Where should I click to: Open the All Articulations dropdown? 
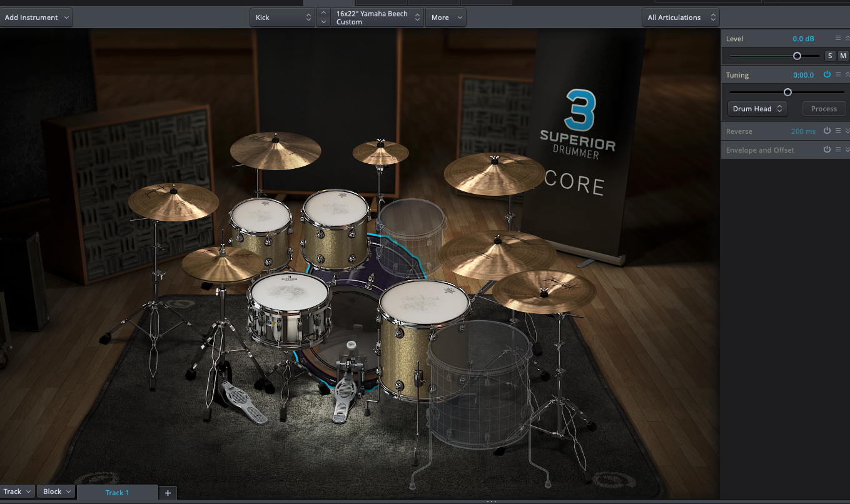(681, 17)
